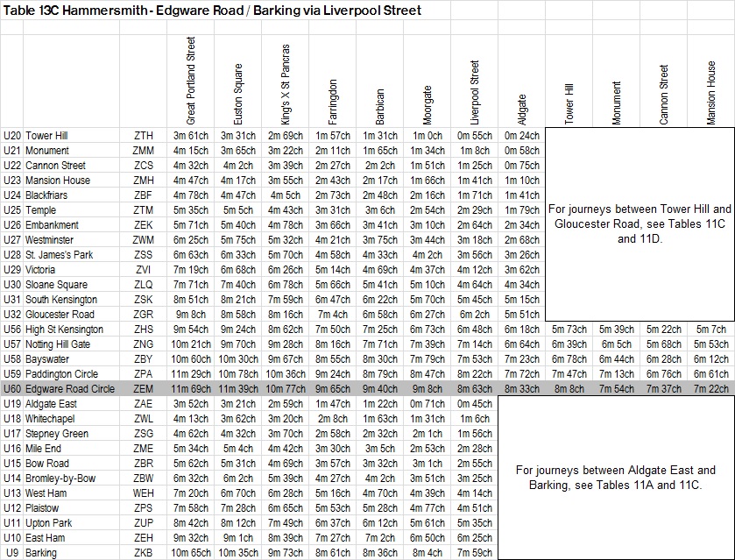
Task: Click the Upton Park row label
Action: click(49, 523)
